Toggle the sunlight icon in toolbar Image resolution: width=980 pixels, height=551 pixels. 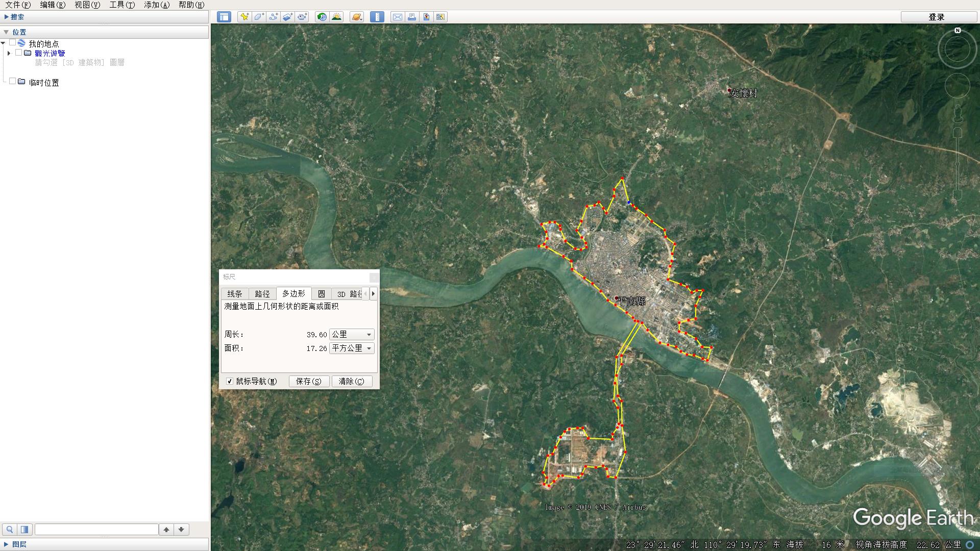point(336,17)
